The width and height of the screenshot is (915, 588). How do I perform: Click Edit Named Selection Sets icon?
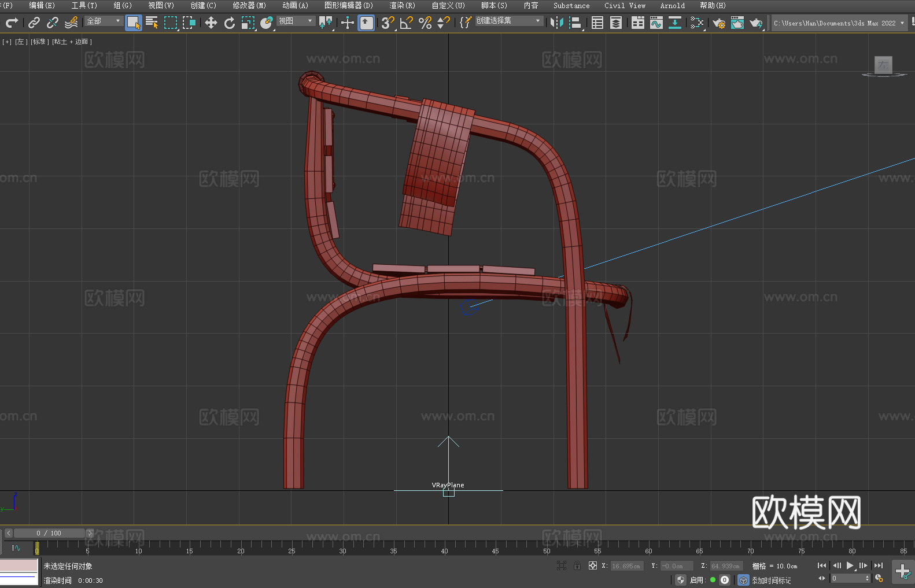click(465, 23)
